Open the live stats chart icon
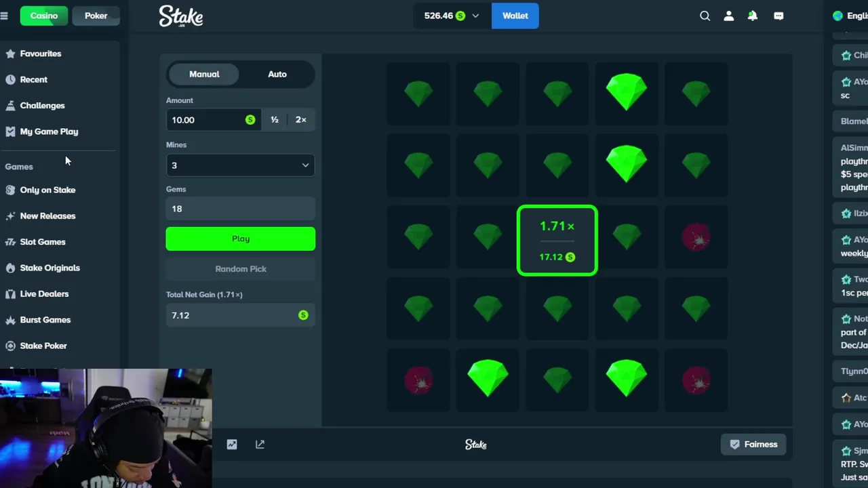868x488 pixels. (x=232, y=445)
